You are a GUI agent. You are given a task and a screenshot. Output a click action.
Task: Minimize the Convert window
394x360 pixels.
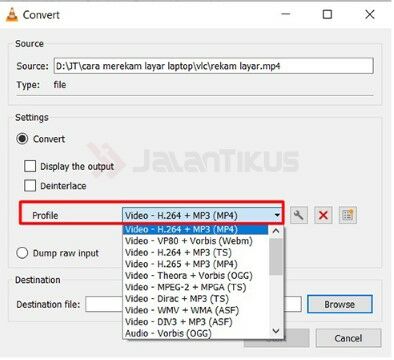click(286, 14)
